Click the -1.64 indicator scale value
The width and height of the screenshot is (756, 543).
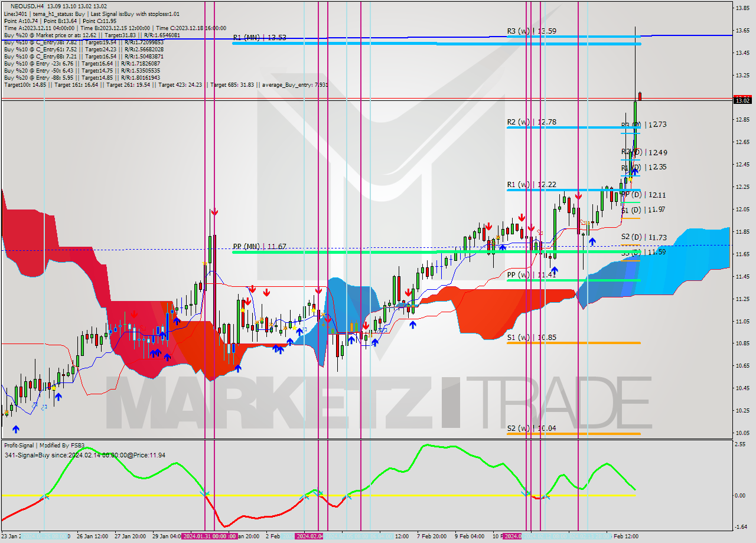[741, 527]
